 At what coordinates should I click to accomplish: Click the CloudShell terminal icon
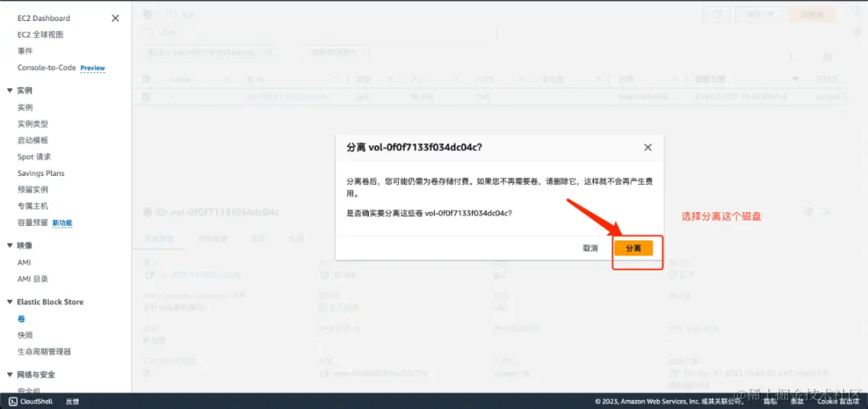tap(13, 401)
